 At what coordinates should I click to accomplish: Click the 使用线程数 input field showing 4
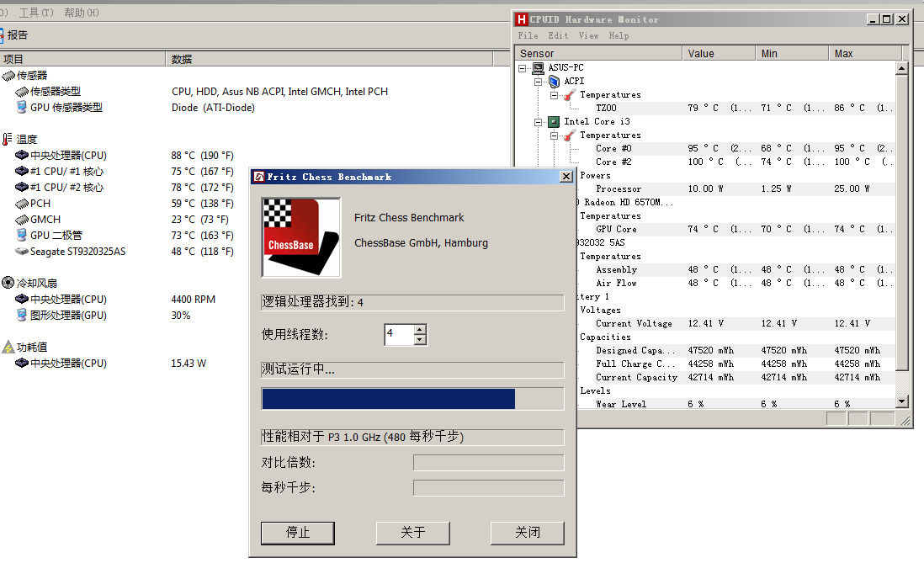399,335
